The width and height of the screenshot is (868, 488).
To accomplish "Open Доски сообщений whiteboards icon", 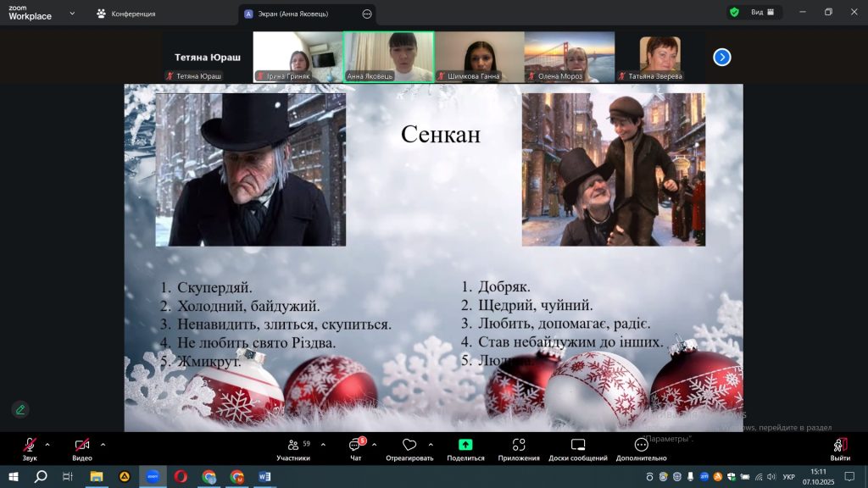I will coord(578,445).
